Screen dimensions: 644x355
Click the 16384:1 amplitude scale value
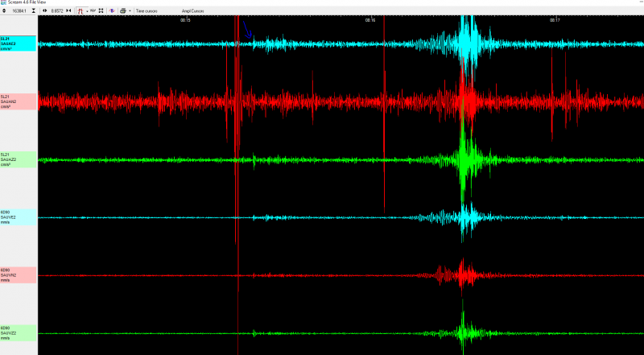click(x=20, y=11)
